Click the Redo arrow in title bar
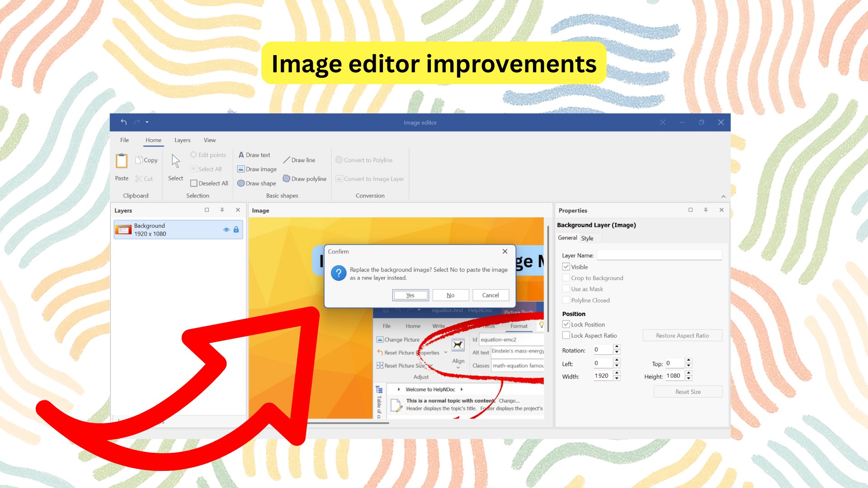 (x=137, y=122)
